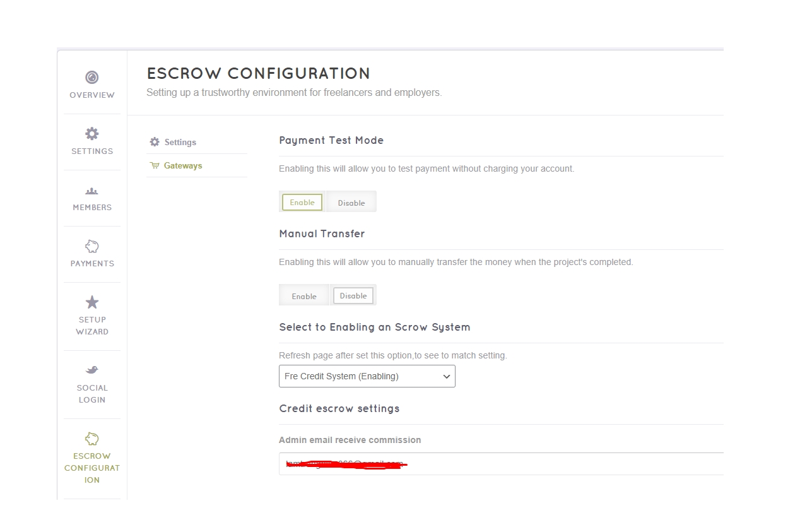Disable Payment Test Mode
Screen dimensions: 812x532
click(351, 203)
